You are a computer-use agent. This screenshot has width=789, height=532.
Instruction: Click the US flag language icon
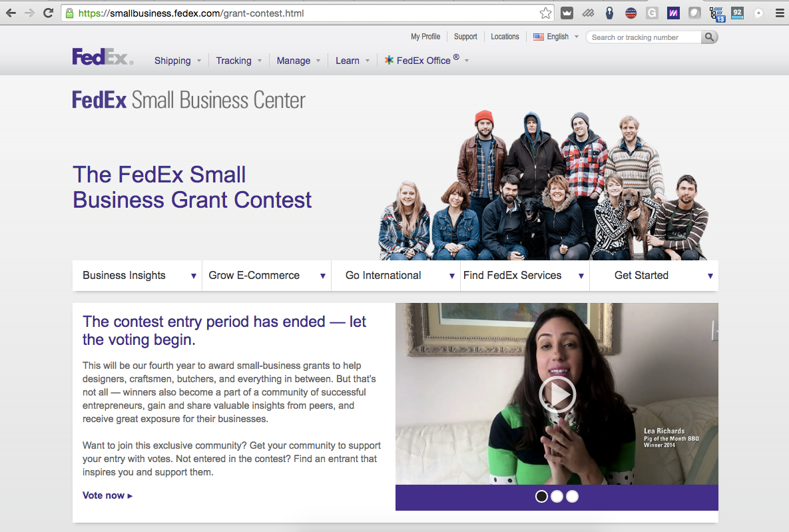(539, 37)
